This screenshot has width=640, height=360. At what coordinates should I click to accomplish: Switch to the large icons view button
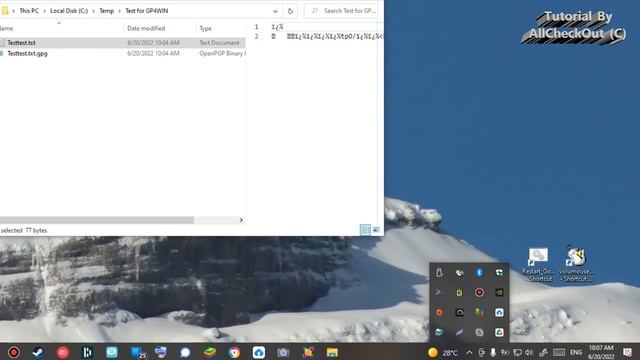[376, 230]
